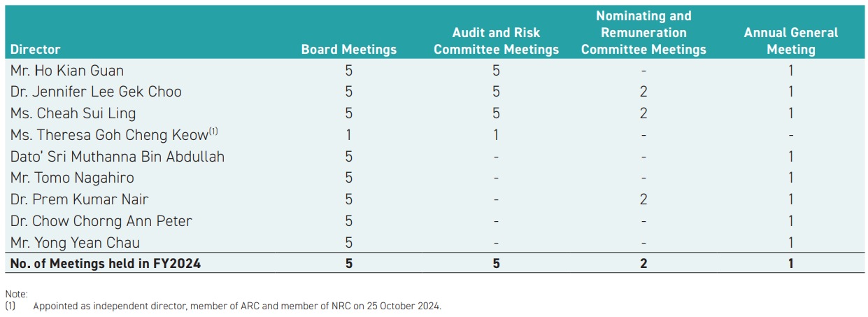The height and width of the screenshot is (317, 868).
Task: Select the Mr. Yong Yean Chau row name
Action: pyautogui.click(x=75, y=243)
